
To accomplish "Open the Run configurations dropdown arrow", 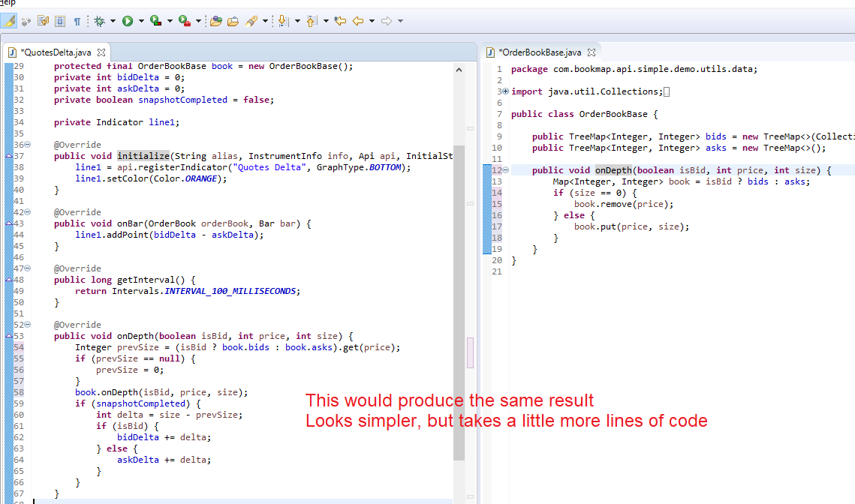I will pos(141,20).
